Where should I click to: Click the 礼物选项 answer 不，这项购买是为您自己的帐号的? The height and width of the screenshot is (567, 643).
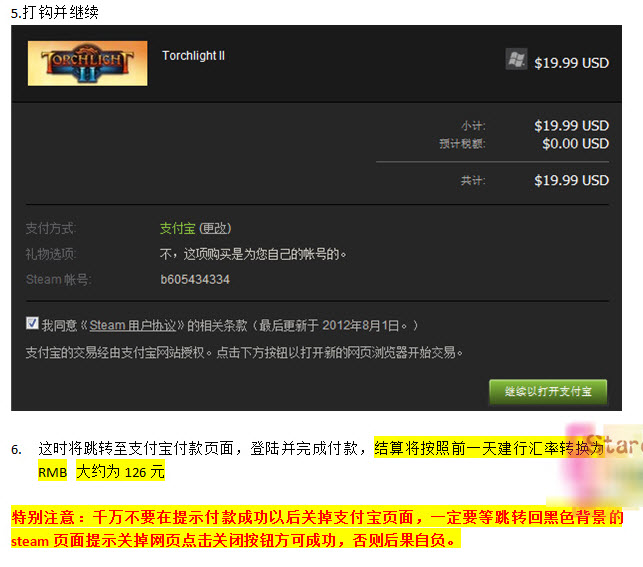pos(253,254)
